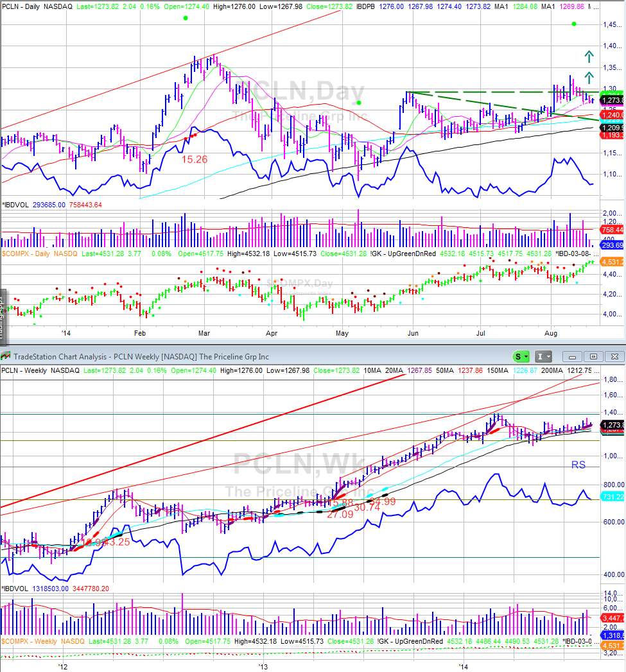Select the *IBDVOL 1318503.00 label in weekly chart

[x=35, y=589]
